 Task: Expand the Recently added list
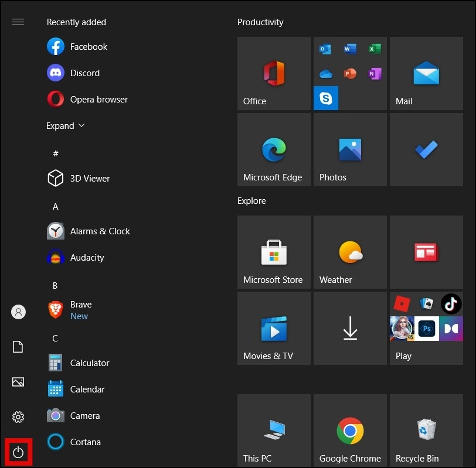point(66,126)
